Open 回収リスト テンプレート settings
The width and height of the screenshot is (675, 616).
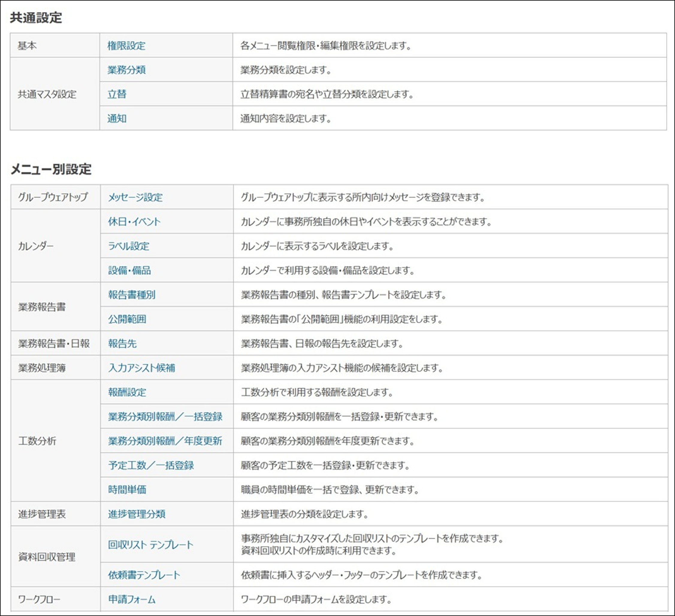pos(151,545)
